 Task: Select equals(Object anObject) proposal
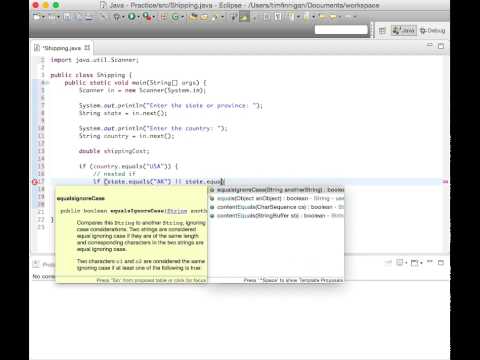[x=276, y=198]
